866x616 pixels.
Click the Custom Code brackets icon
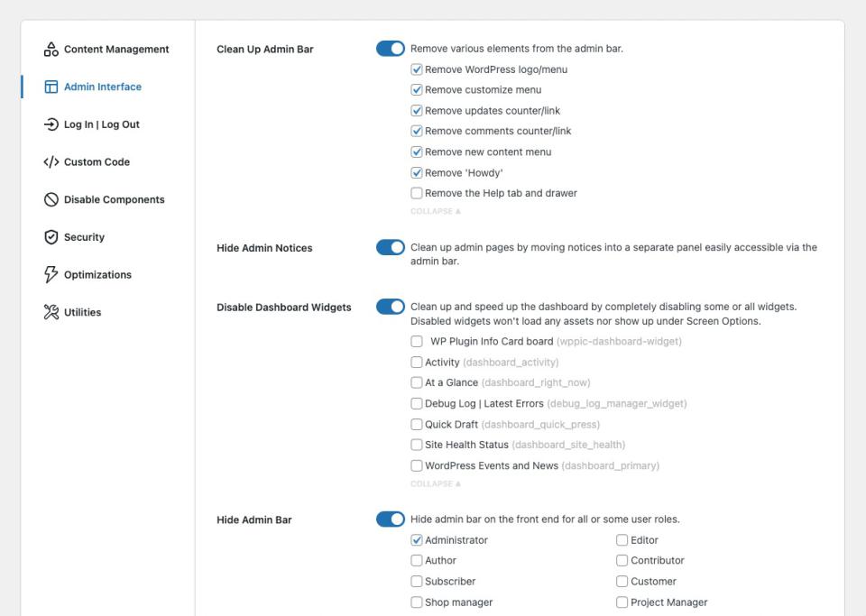[x=51, y=162]
